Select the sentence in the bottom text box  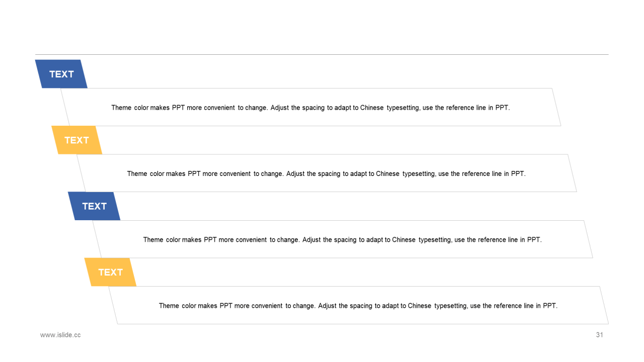click(358, 306)
